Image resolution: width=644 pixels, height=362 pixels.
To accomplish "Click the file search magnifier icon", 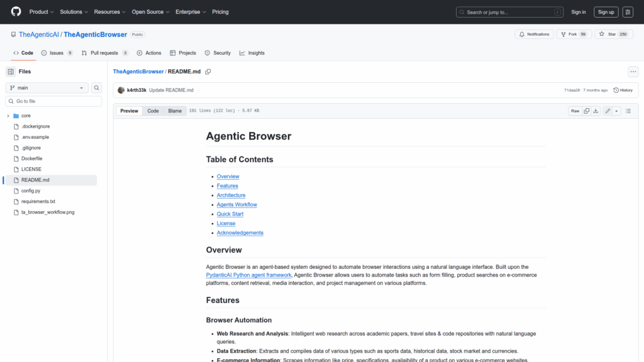I will [96, 88].
